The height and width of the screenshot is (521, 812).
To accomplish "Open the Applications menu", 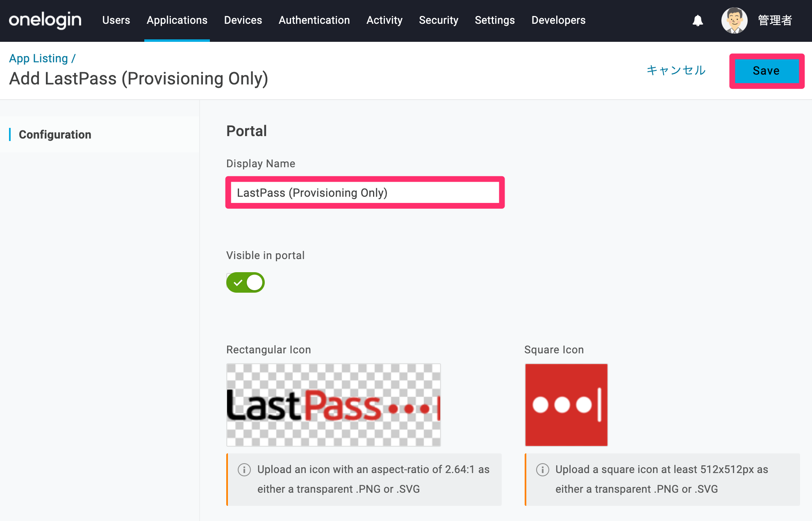I will click(177, 20).
